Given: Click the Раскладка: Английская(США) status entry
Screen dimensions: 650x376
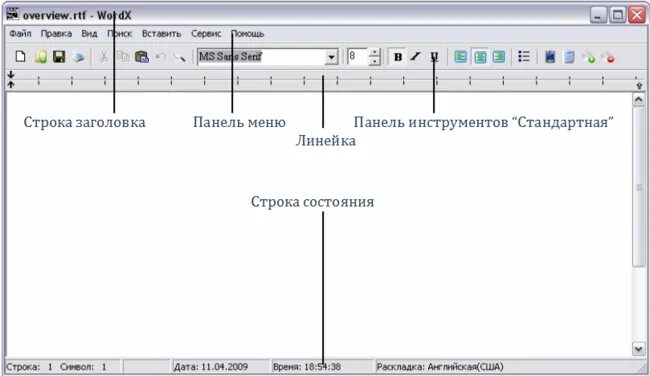Looking at the screenshot, I should point(440,367).
